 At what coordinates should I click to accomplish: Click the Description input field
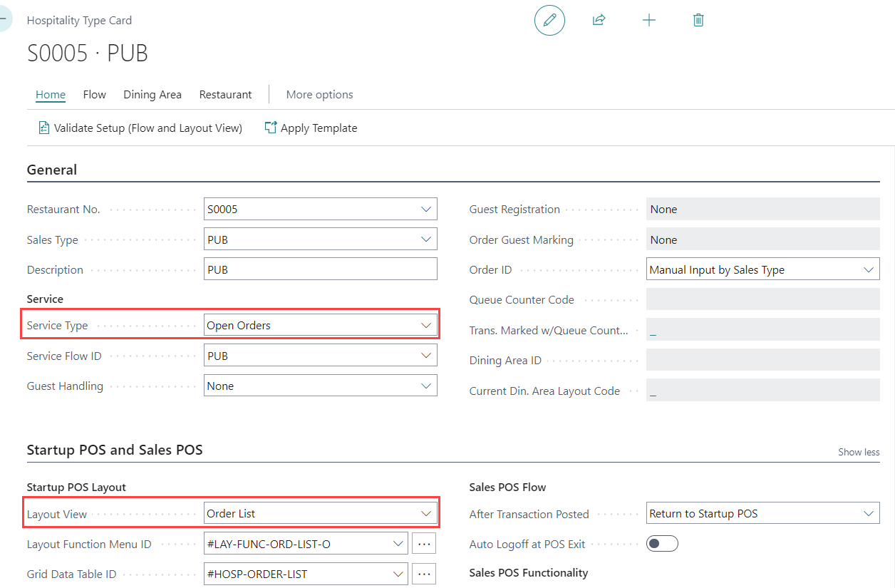(320, 270)
